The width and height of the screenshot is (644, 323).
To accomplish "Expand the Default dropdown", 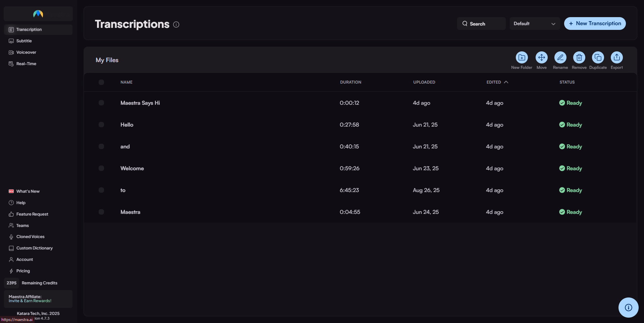I will point(534,24).
